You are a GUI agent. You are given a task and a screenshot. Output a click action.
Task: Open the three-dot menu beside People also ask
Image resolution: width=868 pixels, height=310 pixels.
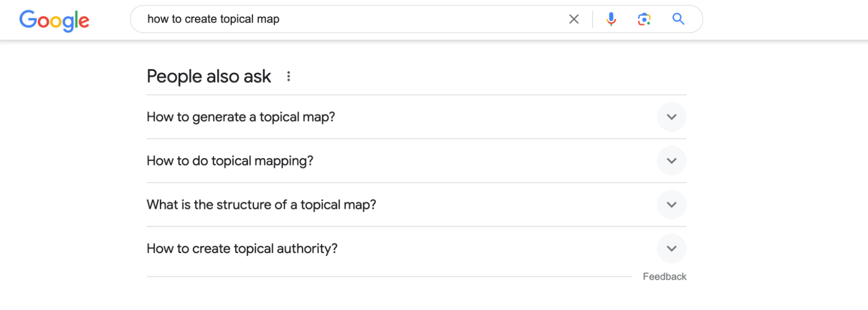point(288,76)
